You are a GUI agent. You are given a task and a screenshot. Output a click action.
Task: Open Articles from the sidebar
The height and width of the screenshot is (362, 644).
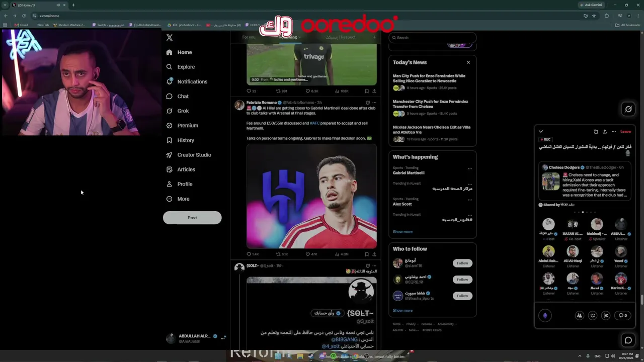(x=180, y=169)
